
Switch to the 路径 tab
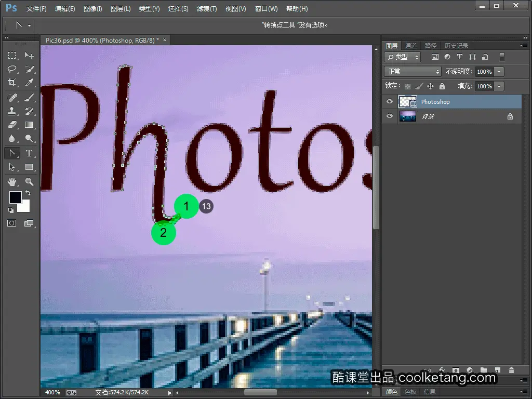tap(431, 46)
